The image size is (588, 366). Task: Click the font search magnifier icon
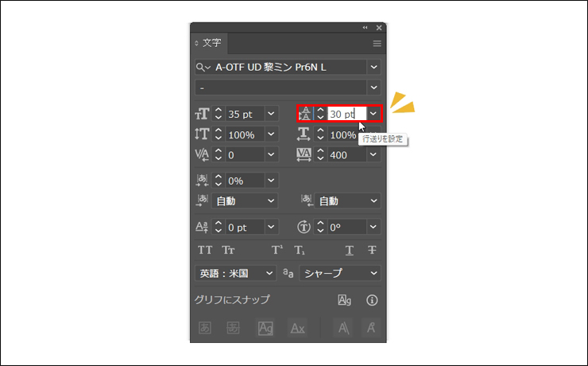click(203, 68)
